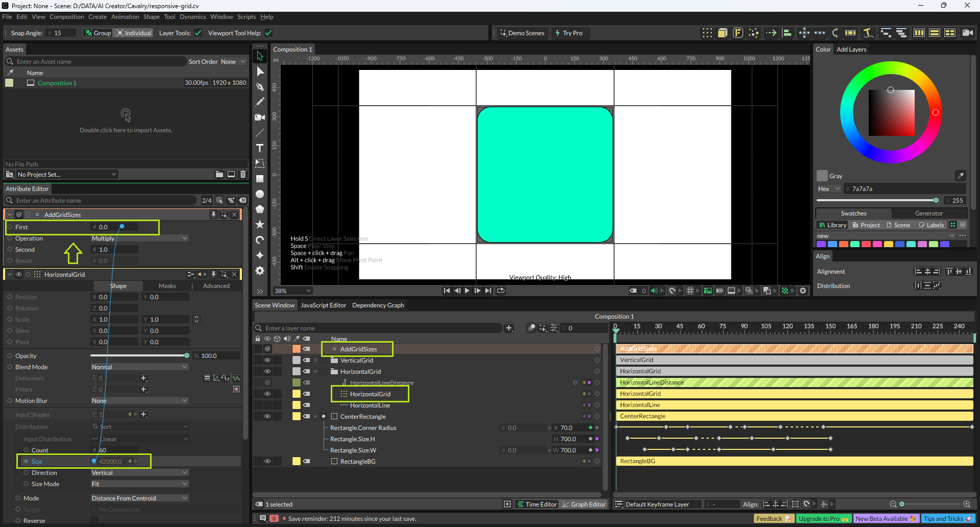Open the Blend Mode dropdown

tap(139, 367)
